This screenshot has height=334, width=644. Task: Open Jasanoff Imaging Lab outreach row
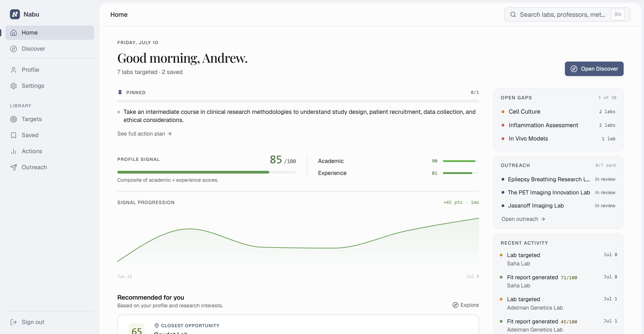[x=558, y=206]
